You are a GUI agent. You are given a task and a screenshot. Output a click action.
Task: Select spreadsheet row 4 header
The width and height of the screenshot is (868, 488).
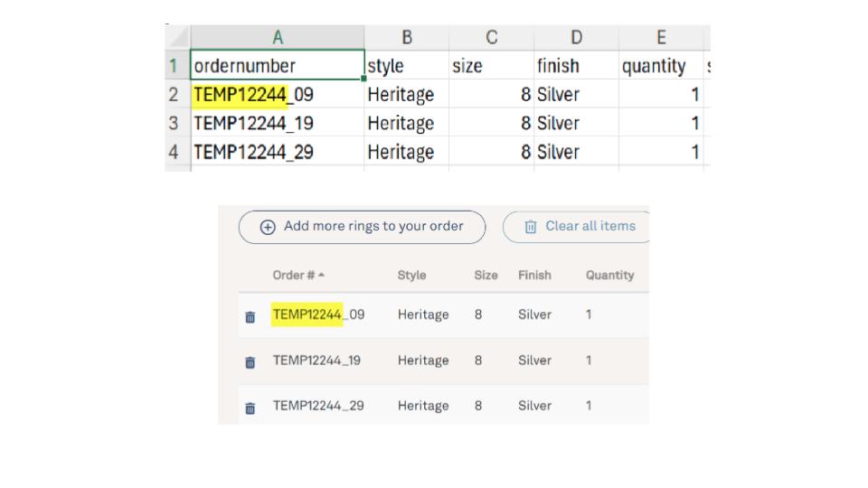178,152
